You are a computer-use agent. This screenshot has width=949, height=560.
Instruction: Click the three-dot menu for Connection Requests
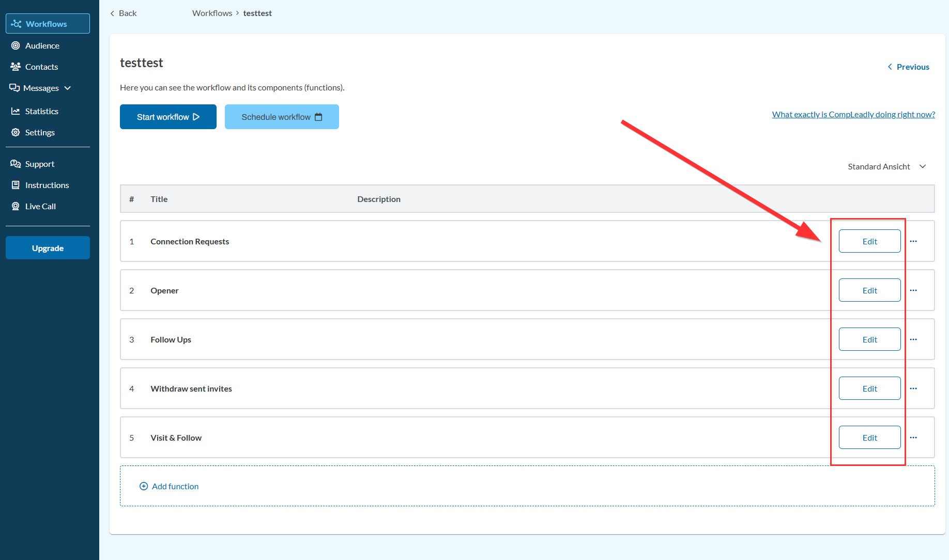click(x=913, y=241)
